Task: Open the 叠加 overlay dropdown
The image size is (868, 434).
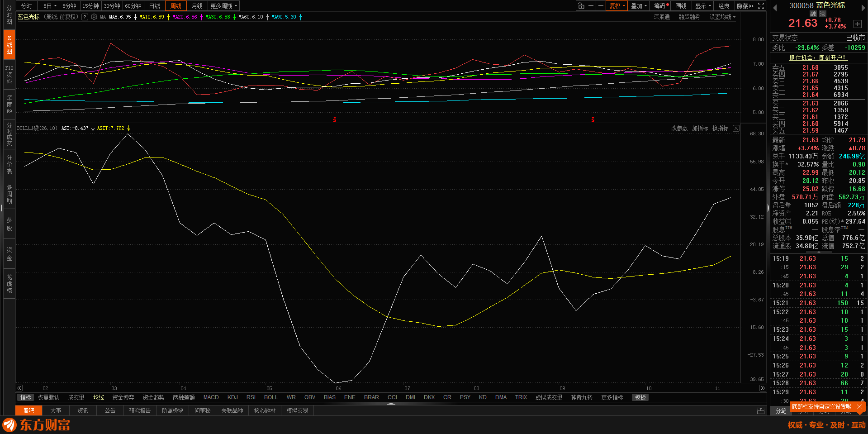Action: (x=639, y=6)
